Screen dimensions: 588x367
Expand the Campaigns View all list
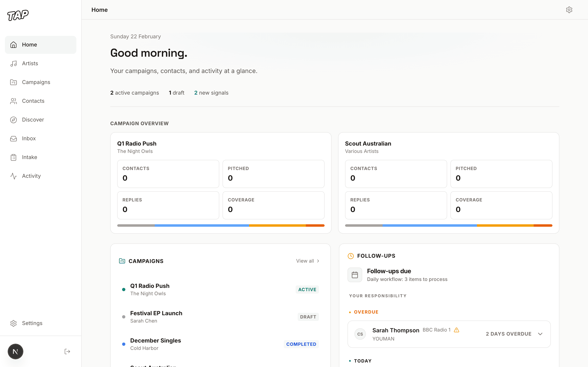pyautogui.click(x=307, y=261)
